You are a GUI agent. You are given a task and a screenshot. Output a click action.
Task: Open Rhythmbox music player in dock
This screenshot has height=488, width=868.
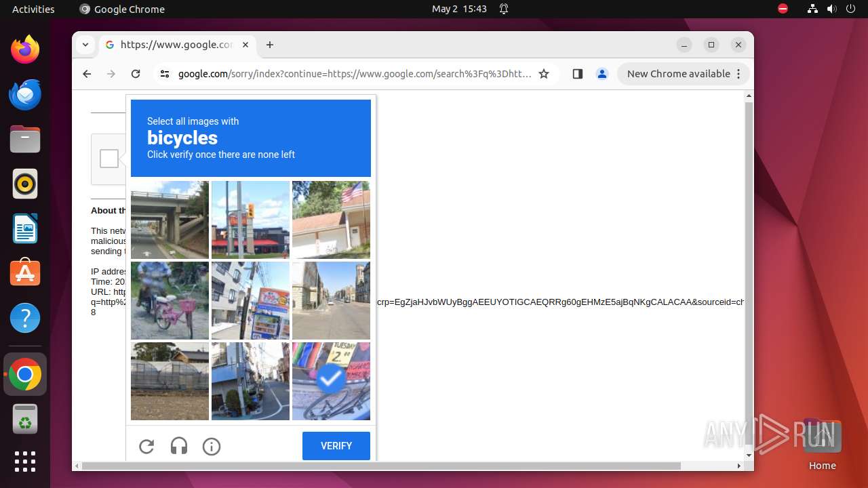click(25, 184)
